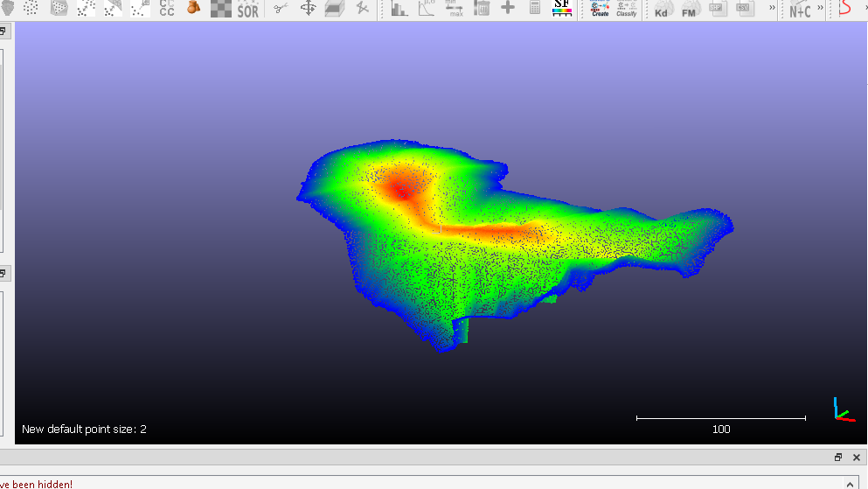
Task: Click the CANUPO Create classifier icon
Action: click(x=600, y=9)
